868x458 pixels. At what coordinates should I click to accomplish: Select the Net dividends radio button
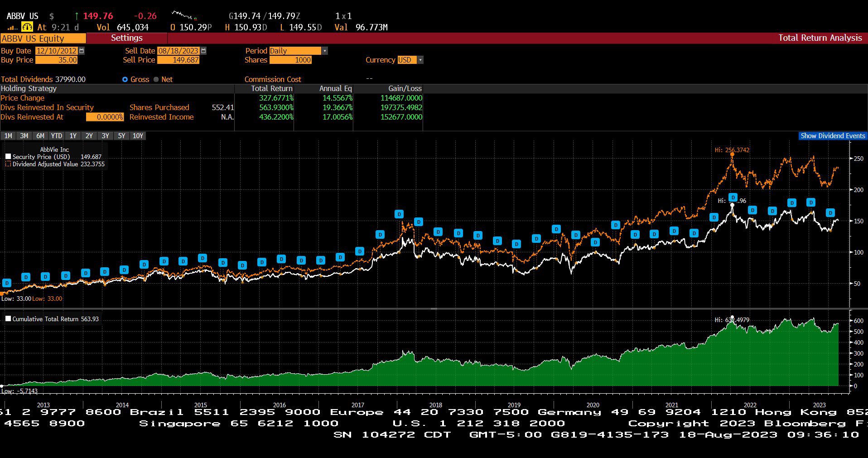click(156, 79)
